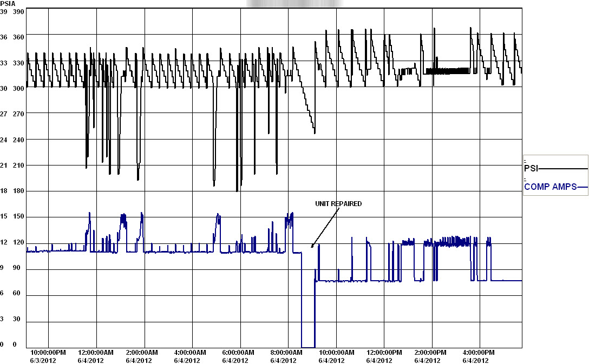Click the 390 value on the y-axis
589x364 pixels.
click(18, 12)
